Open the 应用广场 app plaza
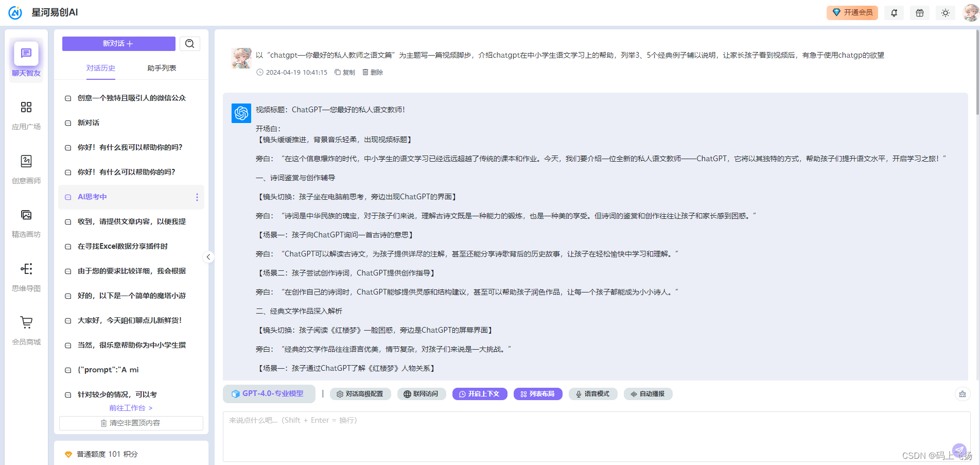The image size is (980, 465). point(26,115)
